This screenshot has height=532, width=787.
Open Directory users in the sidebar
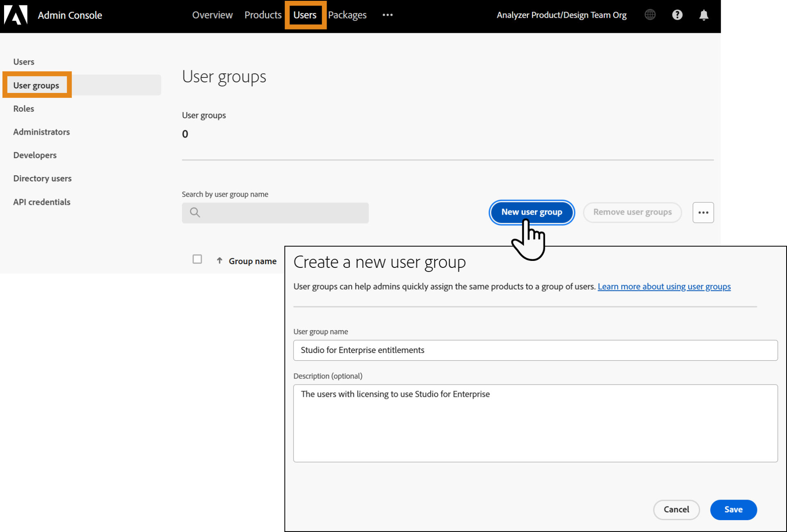(42, 179)
